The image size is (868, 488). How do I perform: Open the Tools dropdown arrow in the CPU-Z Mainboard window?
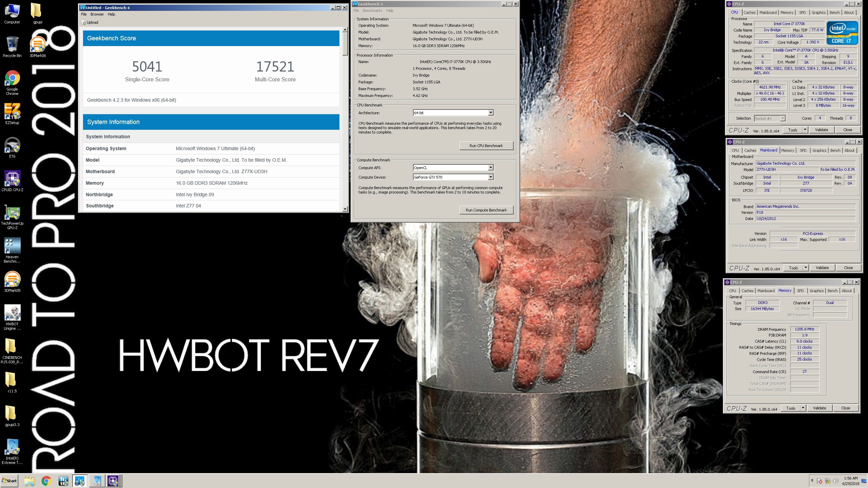(806, 268)
